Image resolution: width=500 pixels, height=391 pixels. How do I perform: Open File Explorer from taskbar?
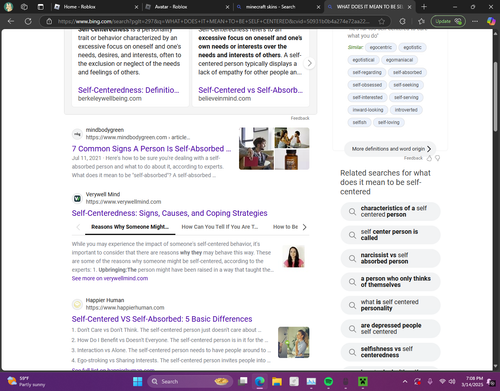coord(277,381)
